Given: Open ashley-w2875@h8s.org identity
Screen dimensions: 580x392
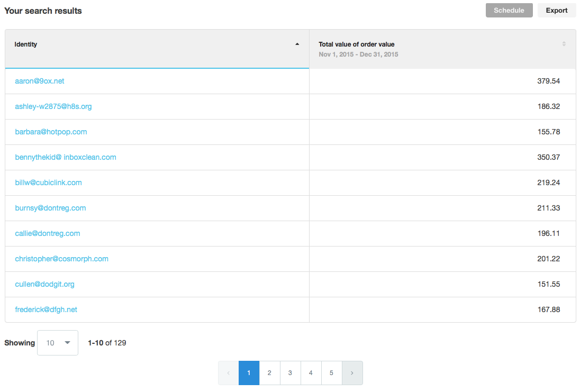Looking at the screenshot, I should point(53,106).
